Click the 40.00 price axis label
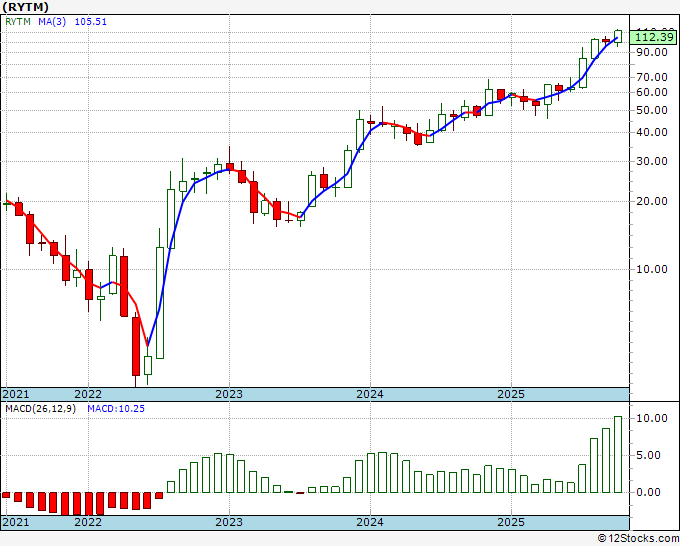Image resolution: width=680 pixels, height=546 pixels. coord(652,132)
